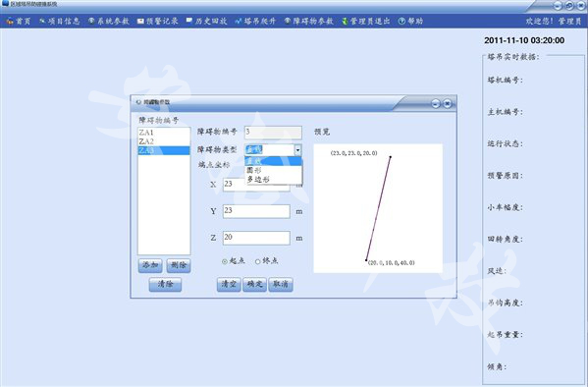Image resolution: width=588 pixels, height=387 pixels.
Task: Click the 小车幅度 label
Action: pos(505,207)
